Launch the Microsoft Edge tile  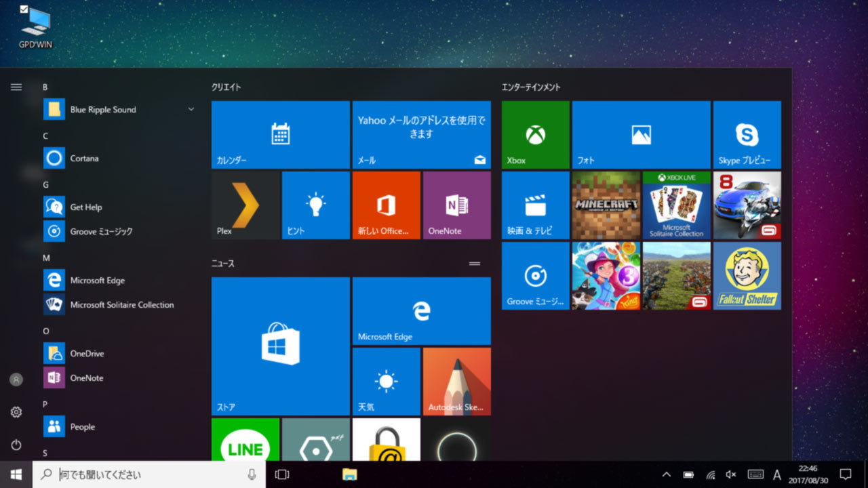[421, 311]
